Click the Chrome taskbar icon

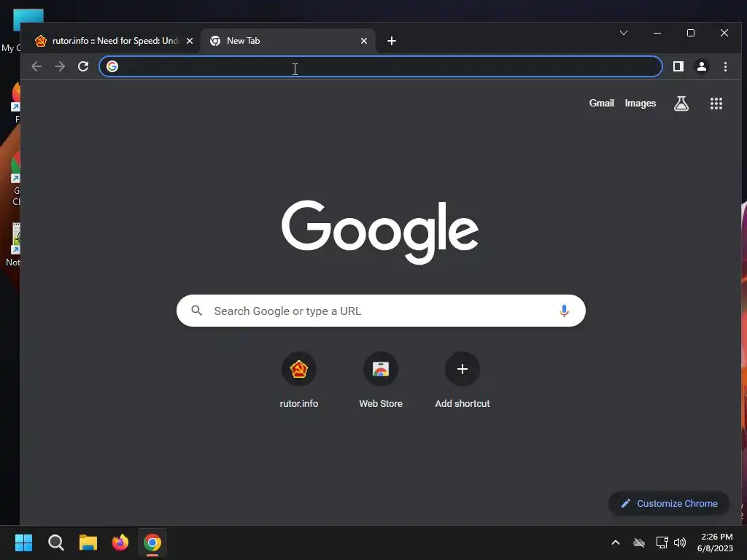point(152,542)
